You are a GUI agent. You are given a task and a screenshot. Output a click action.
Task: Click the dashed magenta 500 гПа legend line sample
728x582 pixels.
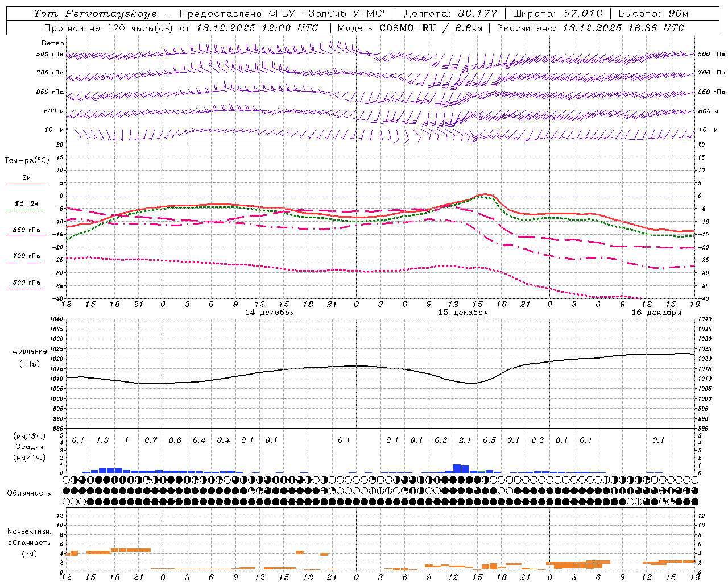(x=25, y=289)
